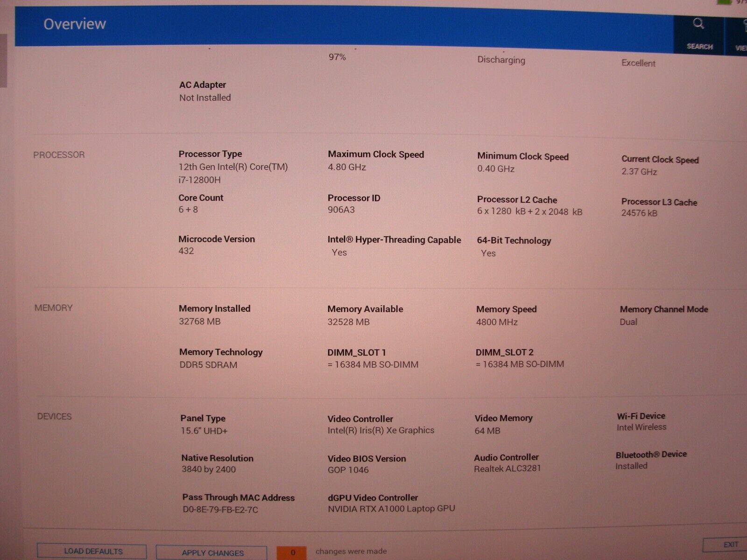This screenshot has width=747, height=560.
Task: Click the Processor L3 Cache label
Action: pyautogui.click(x=659, y=202)
